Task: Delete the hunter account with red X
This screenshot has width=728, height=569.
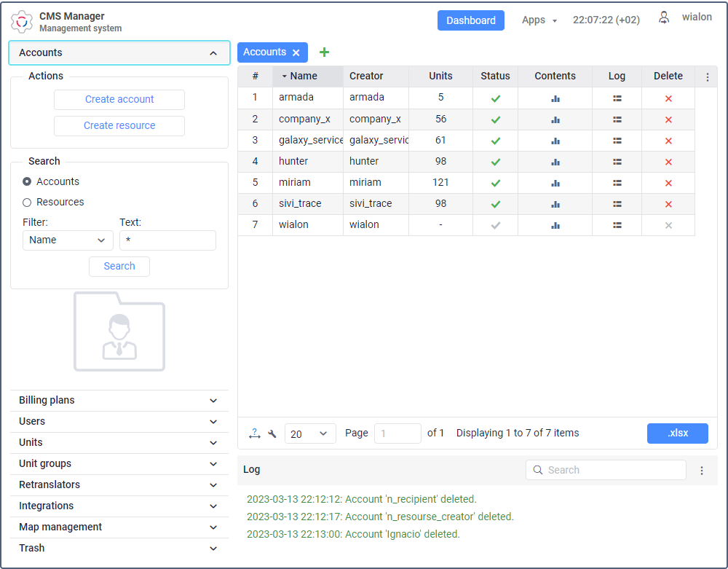Action: click(x=668, y=162)
